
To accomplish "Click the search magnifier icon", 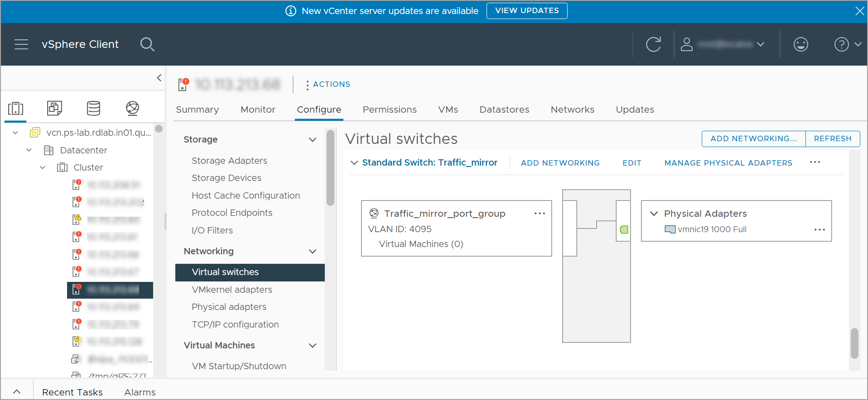I will (147, 44).
